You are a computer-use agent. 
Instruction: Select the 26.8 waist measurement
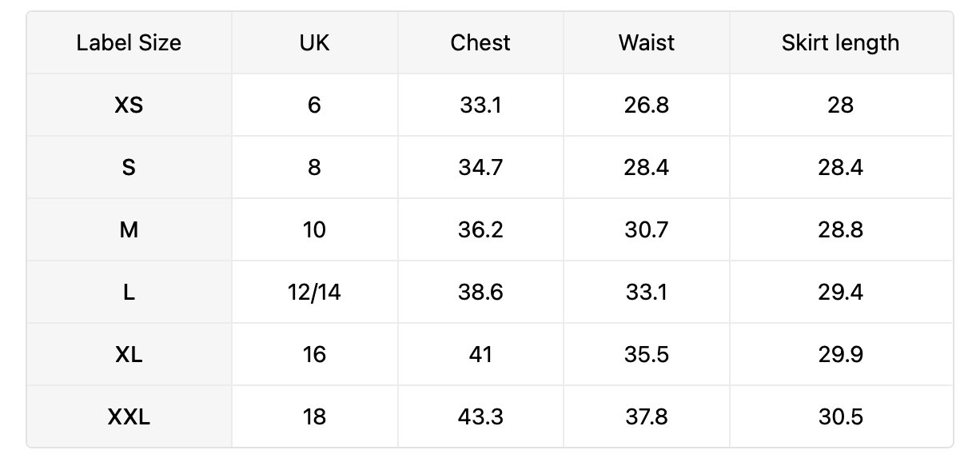point(647,105)
